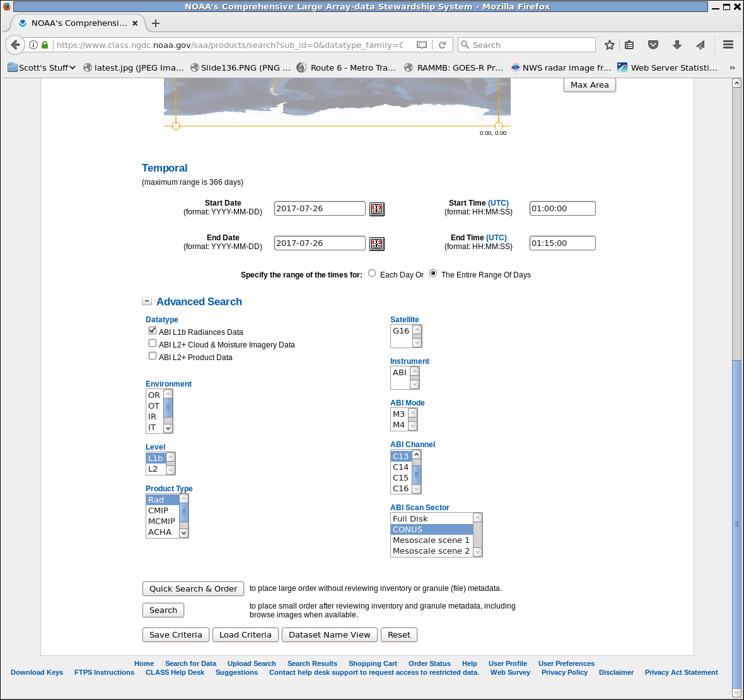The width and height of the screenshot is (744, 700).
Task: Reload the page with the refresh icon
Action: pos(442,45)
